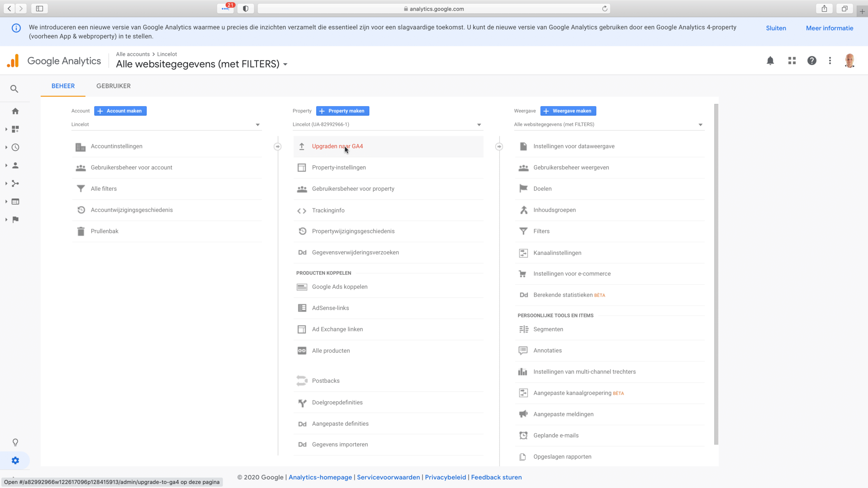Click the Admin gear icon
868x488 pixels.
coord(15,461)
